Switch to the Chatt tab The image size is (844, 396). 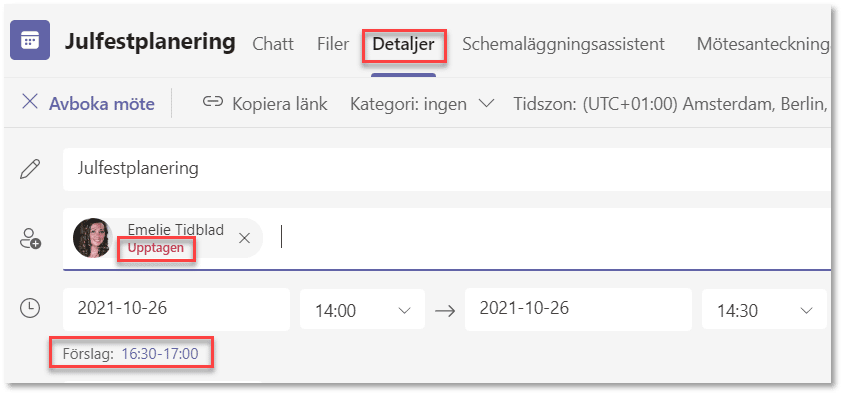coord(273,44)
